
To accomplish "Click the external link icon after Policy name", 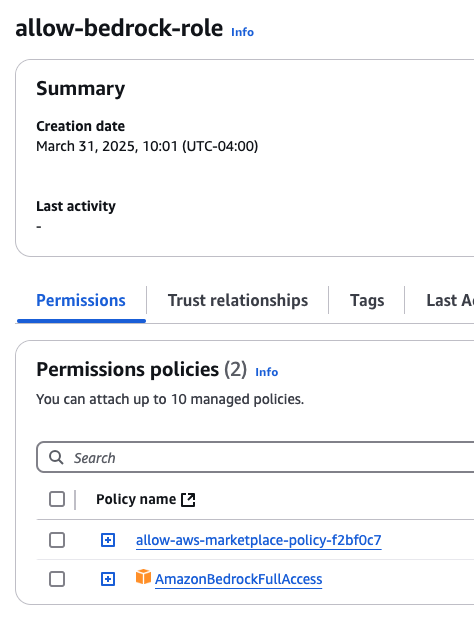I will (x=188, y=499).
